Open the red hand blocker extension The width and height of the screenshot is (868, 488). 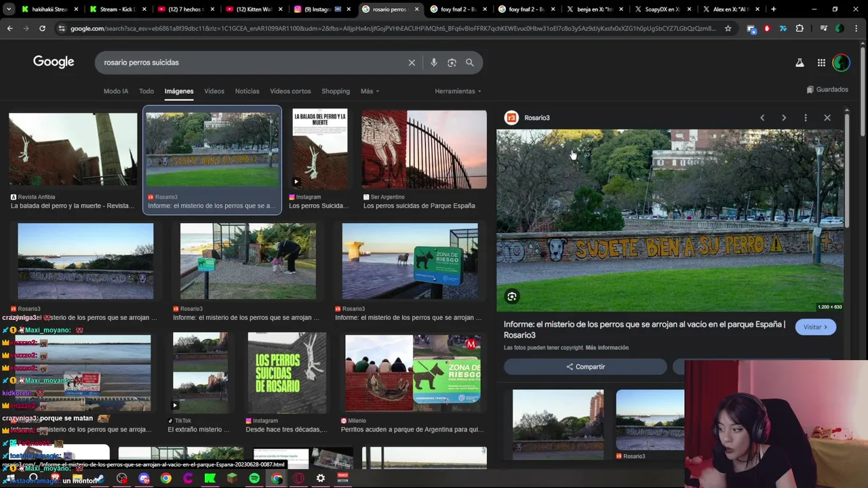tap(767, 28)
